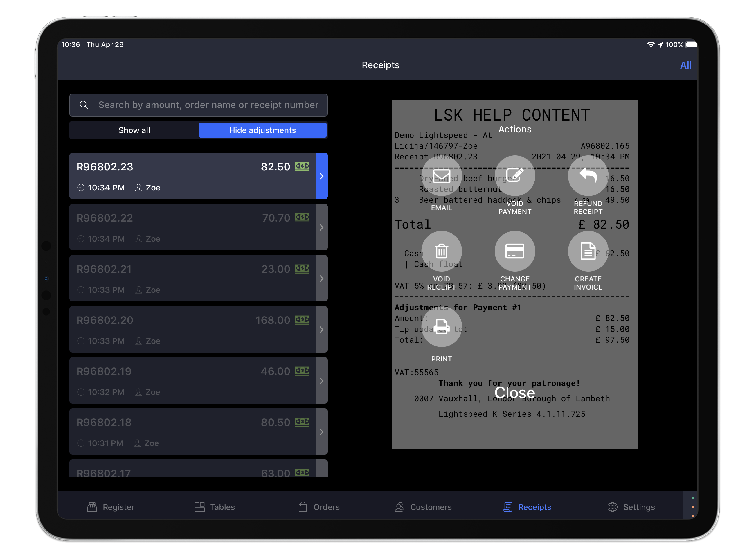This screenshot has height=559, width=756.
Task: Click cash icon on receipt R96802.18
Action: [302, 422]
